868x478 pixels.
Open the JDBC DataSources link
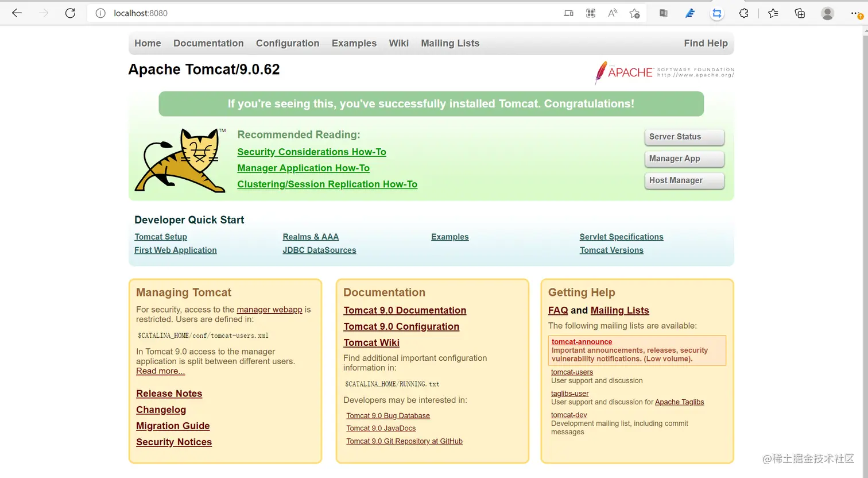(x=319, y=250)
